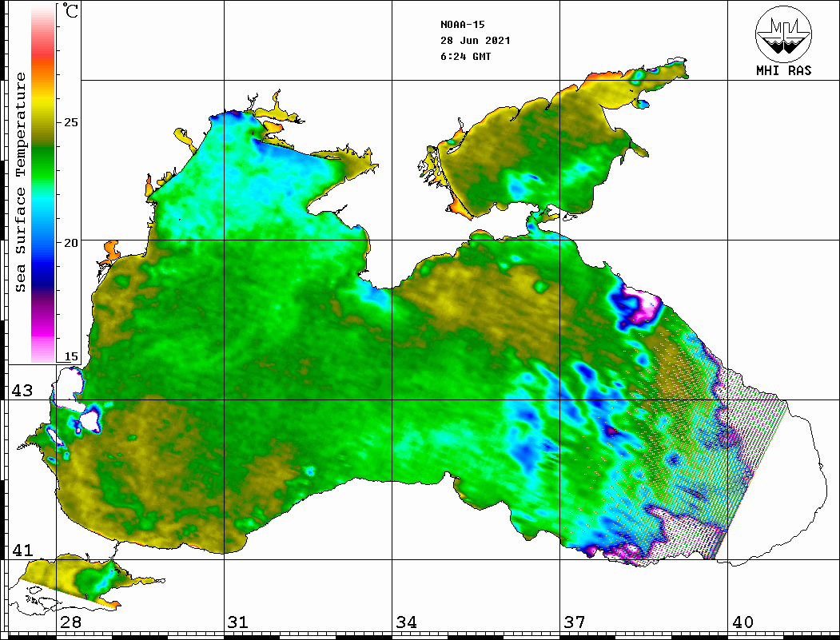This screenshot has height=640, width=840.
Task: Click the 20 tick label on the color scale
Action: click(71, 242)
